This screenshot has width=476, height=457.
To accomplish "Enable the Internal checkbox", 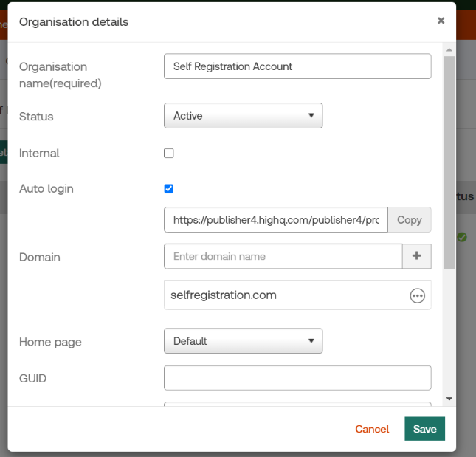I will [169, 154].
